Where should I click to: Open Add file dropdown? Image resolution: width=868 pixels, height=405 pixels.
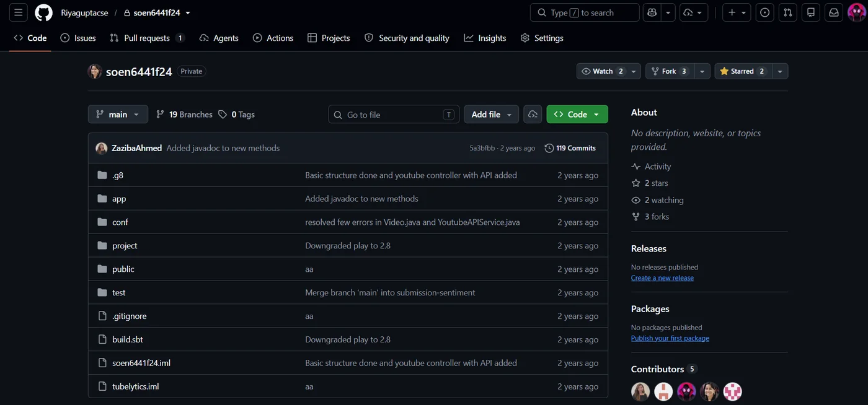tap(492, 115)
